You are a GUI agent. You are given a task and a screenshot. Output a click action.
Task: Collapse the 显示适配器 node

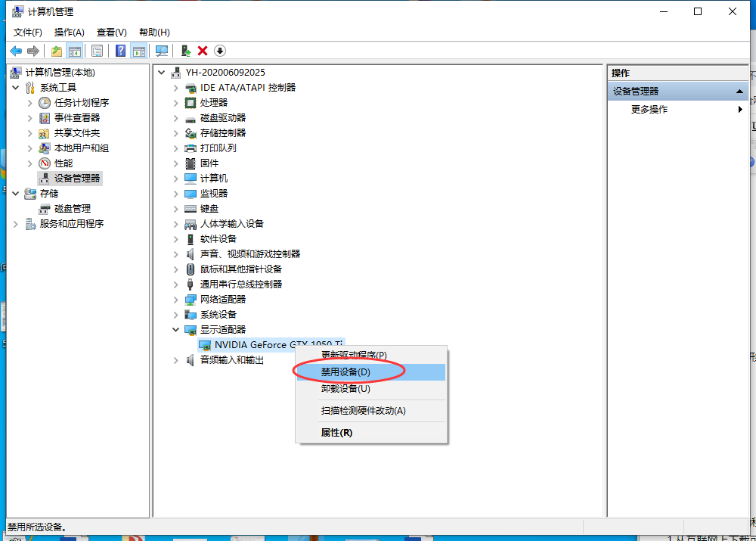click(x=176, y=330)
